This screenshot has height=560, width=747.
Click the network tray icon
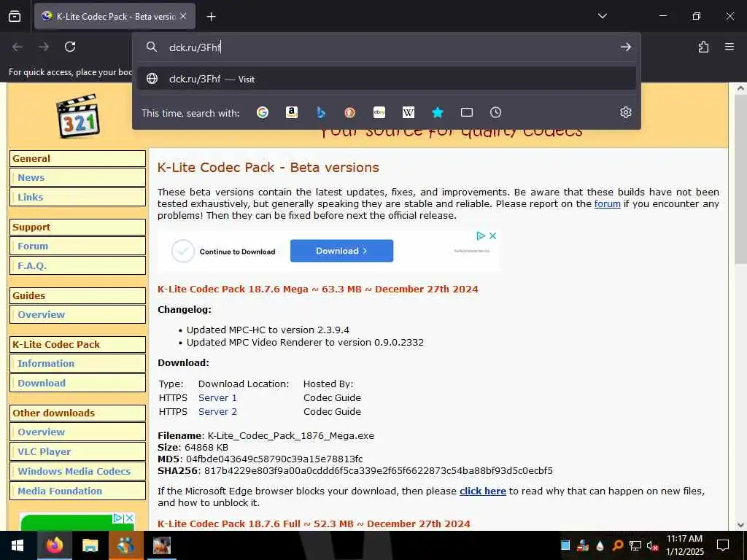point(635,545)
